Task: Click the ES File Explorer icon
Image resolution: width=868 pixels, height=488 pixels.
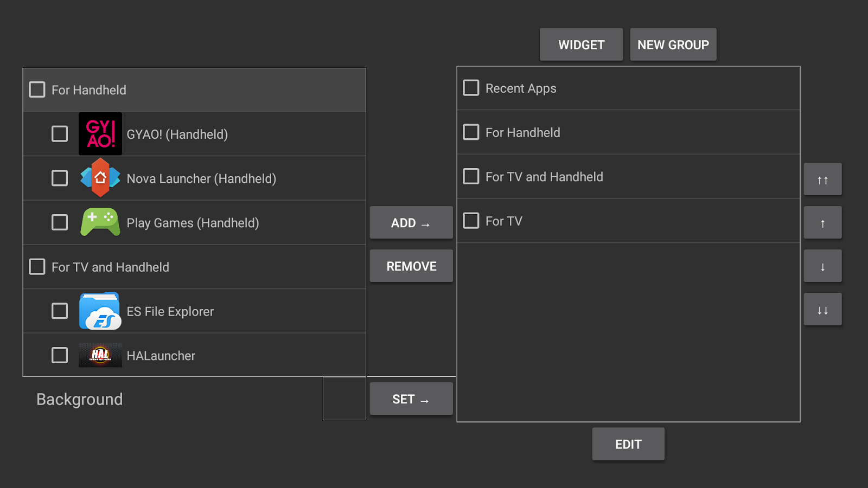Action: click(x=100, y=311)
